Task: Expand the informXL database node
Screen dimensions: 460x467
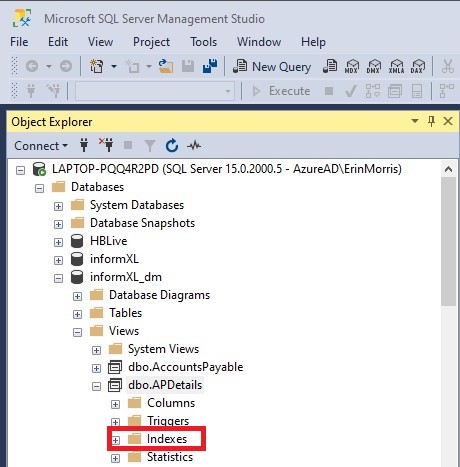Action: (x=58, y=260)
